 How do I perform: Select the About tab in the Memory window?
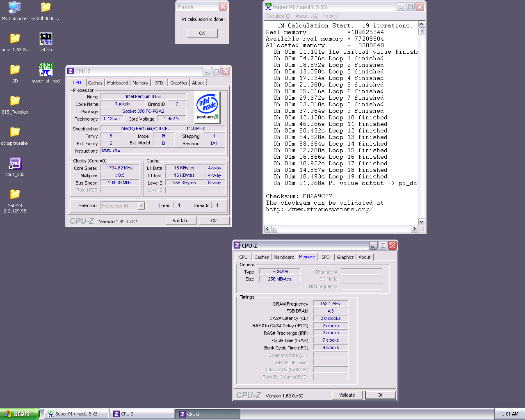pos(365,257)
